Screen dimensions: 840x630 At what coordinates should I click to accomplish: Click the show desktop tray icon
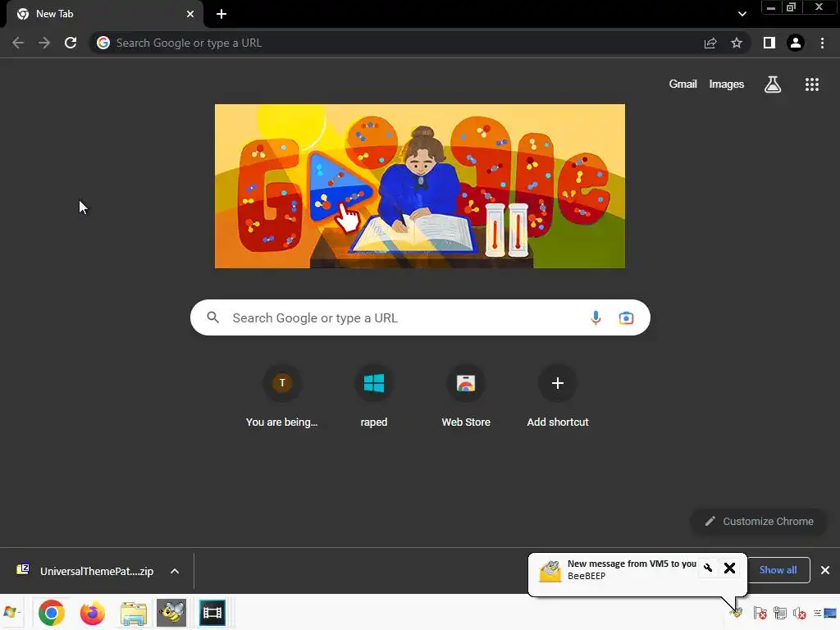tap(830, 613)
